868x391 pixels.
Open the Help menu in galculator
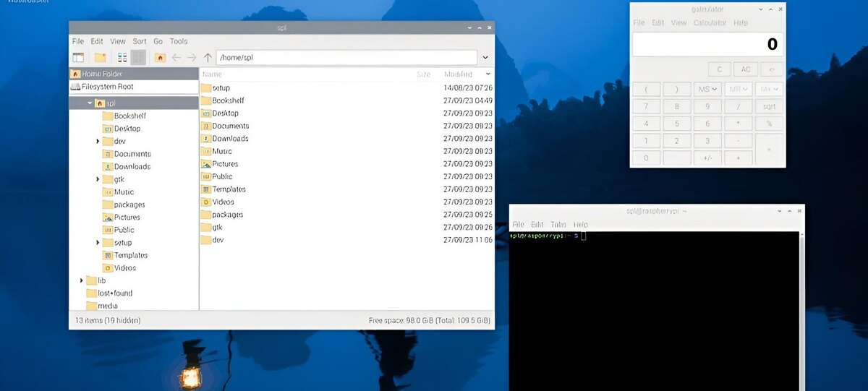pos(741,23)
